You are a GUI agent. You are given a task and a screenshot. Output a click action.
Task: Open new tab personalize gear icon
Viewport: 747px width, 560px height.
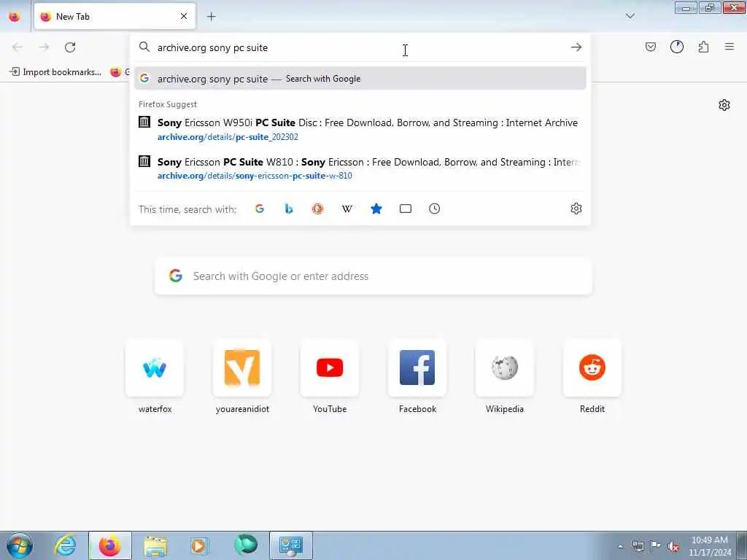tap(724, 105)
